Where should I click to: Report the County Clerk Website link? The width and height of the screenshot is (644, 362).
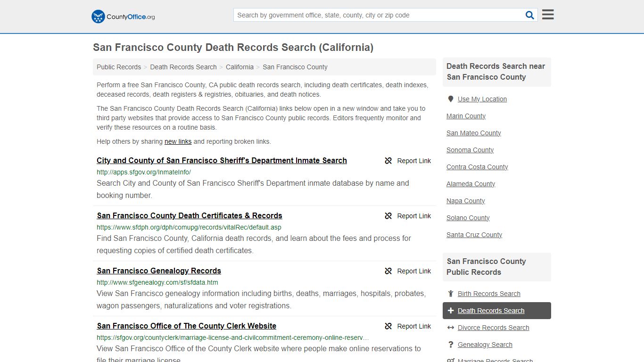(x=408, y=326)
